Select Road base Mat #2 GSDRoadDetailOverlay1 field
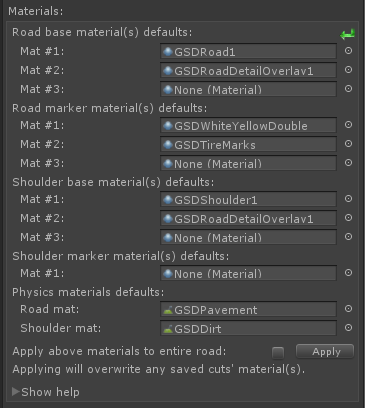Viewport: 365px width, 408px height. pos(248,70)
